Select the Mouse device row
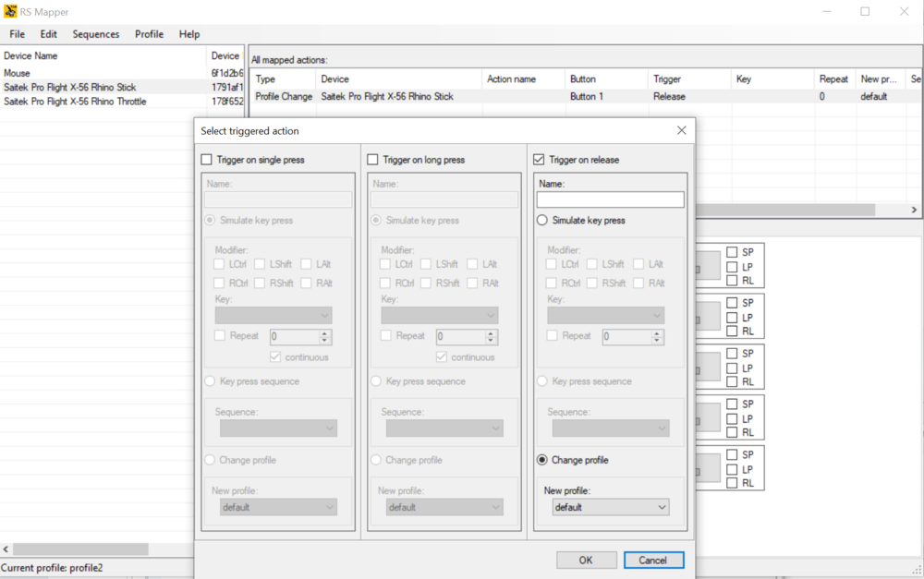 (122, 73)
